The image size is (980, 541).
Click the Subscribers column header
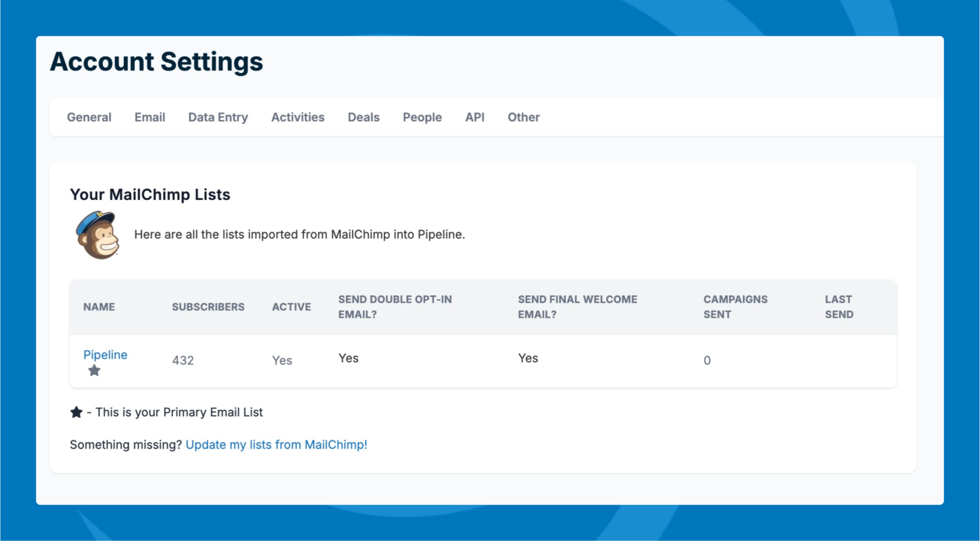point(208,307)
